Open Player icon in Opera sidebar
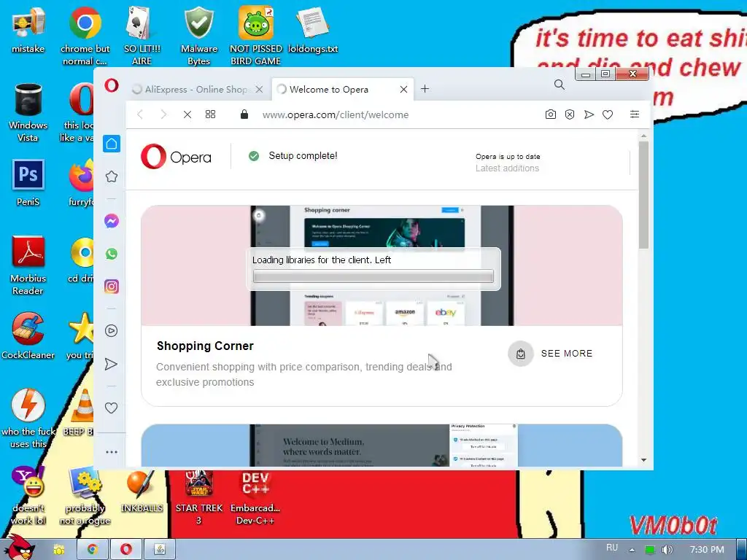Viewport: 747px width, 560px height. 111,331
